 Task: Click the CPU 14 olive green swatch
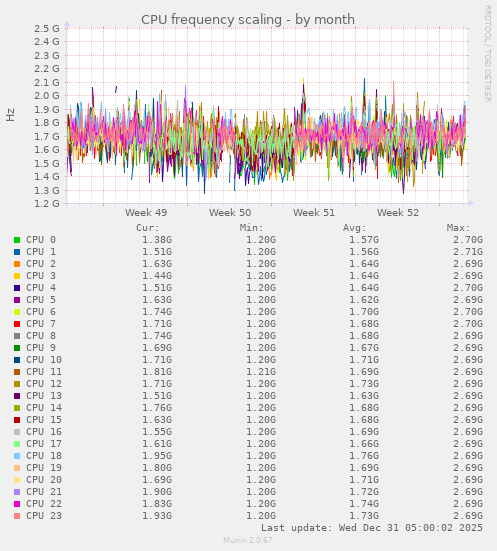click(x=17, y=408)
